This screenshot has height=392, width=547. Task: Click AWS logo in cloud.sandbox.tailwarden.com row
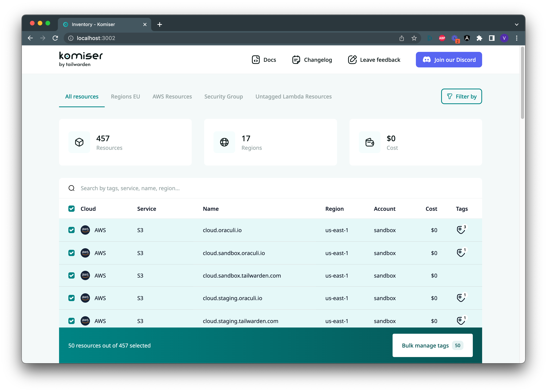click(x=85, y=275)
